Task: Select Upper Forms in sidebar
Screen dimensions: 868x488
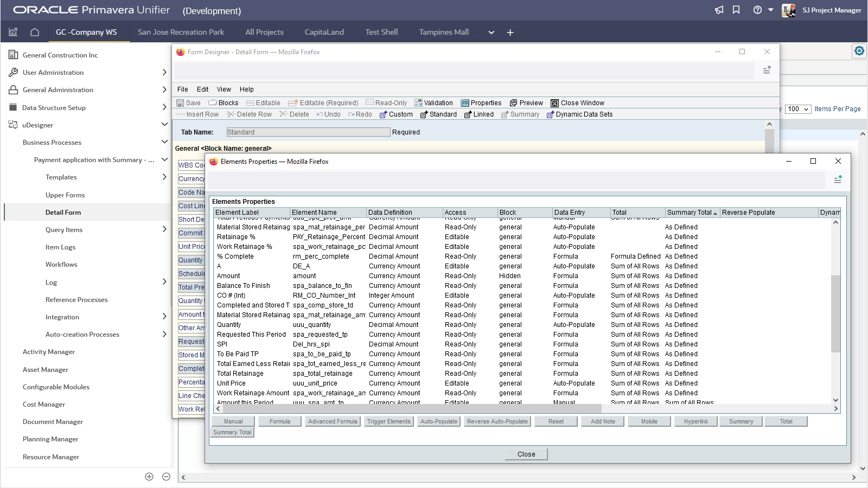Action: pyautogui.click(x=65, y=195)
